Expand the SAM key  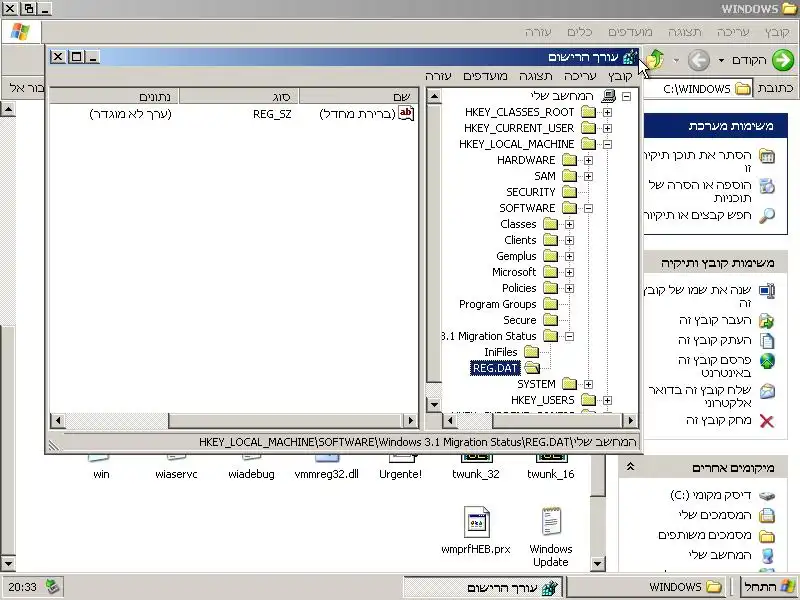(x=588, y=176)
